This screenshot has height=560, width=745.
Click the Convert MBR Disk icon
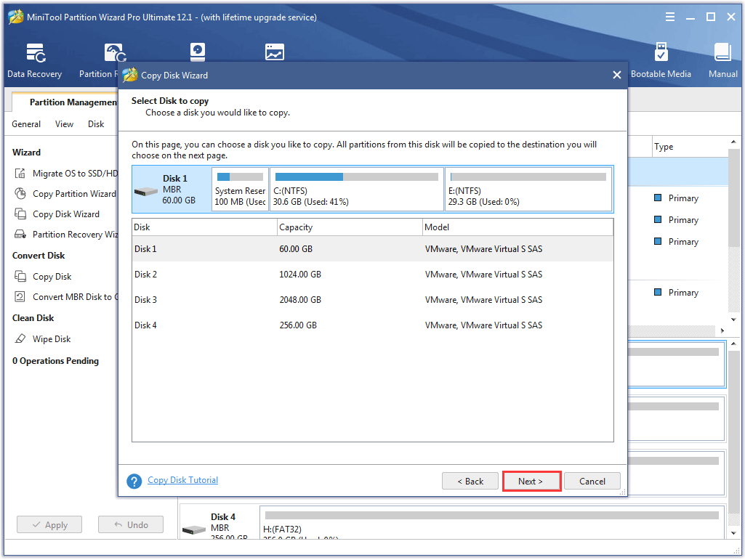pyautogui.click(x=20, y=297)
